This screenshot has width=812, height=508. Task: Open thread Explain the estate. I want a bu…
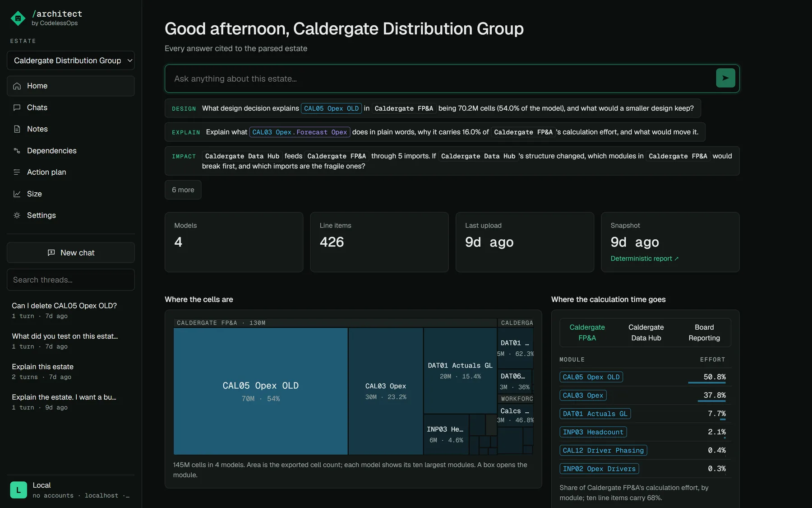pos(71,401)
